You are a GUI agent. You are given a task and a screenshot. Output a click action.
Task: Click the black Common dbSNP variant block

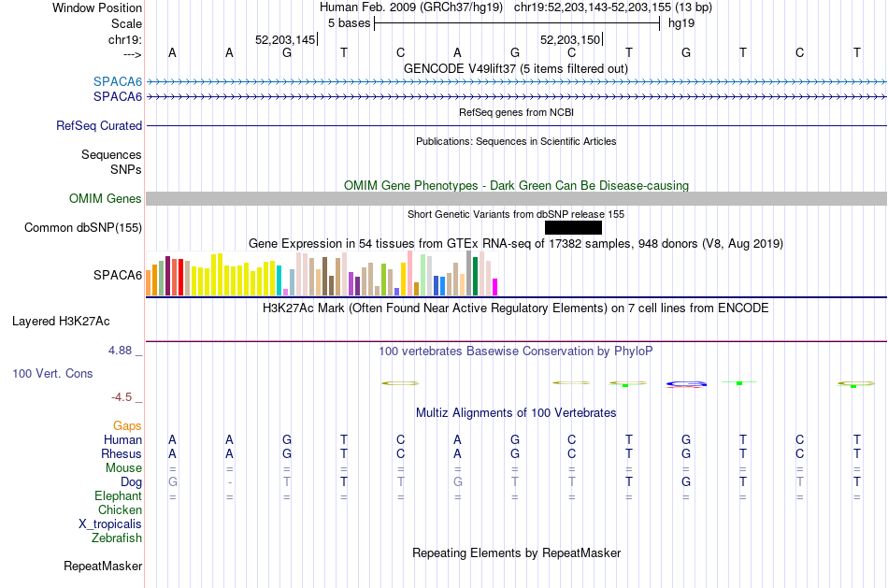click(573, 228)
